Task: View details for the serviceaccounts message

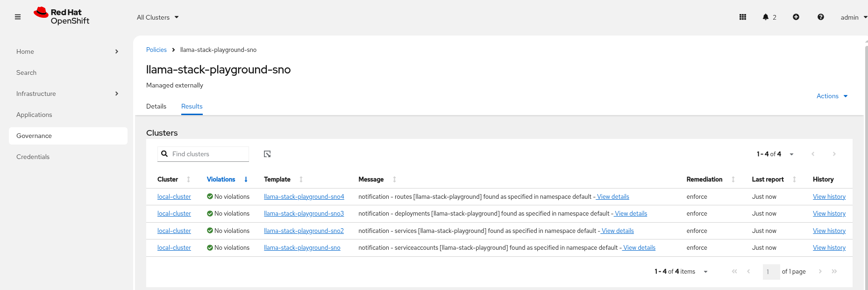Action: pos(639,248)
